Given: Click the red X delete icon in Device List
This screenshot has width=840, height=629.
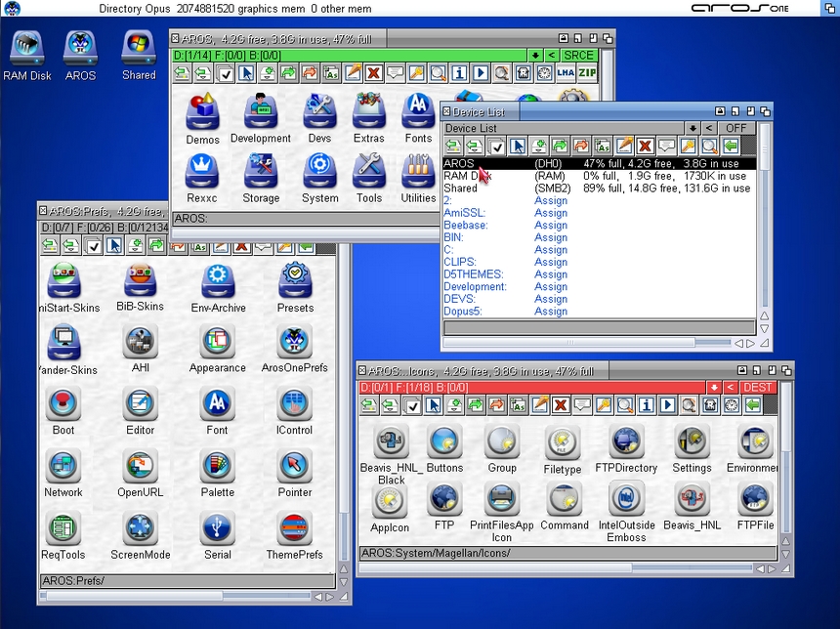Looking at the screenshot, I should pyautogui.click(x=645, y=146).
